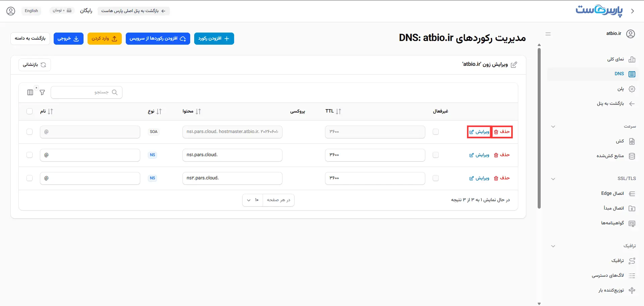The image size is (644, 306).
Task: Click the ns1.pars.cloud content field
Action: (x=232, y=155)
